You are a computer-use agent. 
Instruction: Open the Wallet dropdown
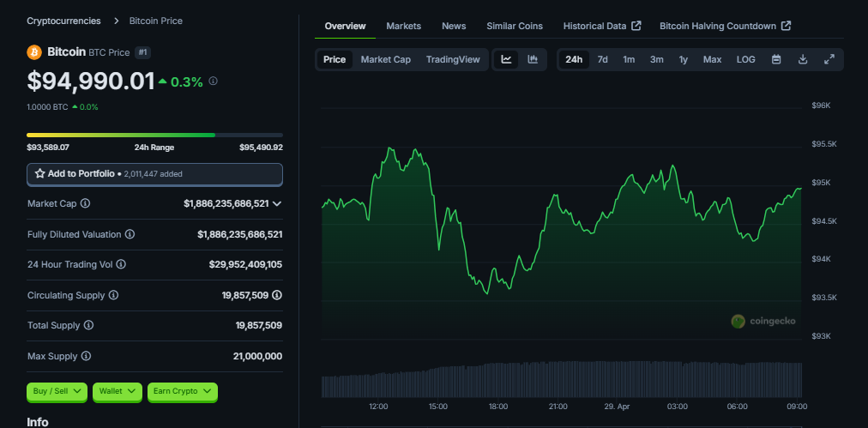118,391
